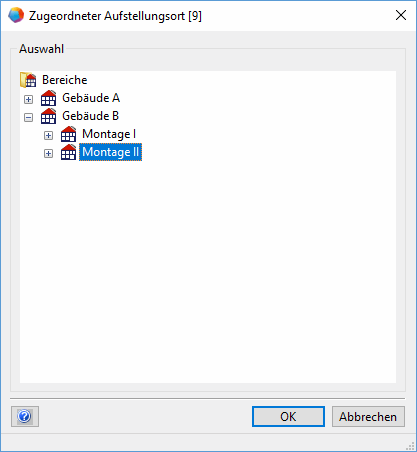Expand the Montage I node
Viewport: 417px width, 452px height.
49,135
